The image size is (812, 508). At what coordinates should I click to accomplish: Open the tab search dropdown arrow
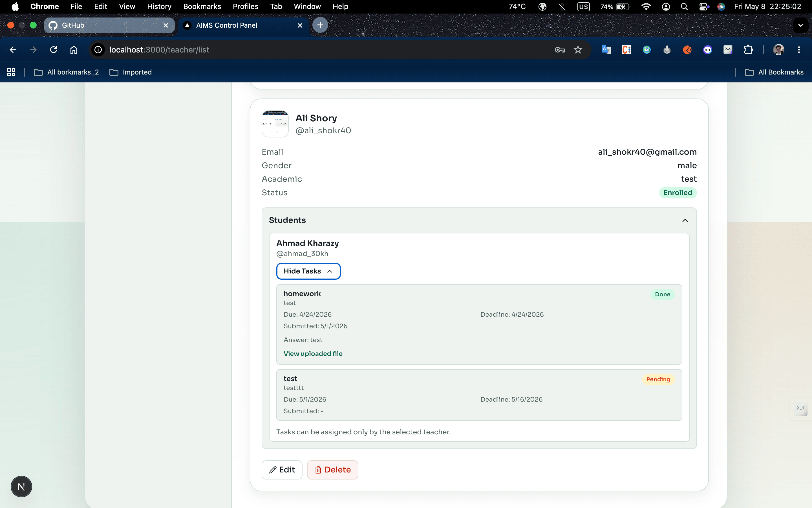pos(801,25)
